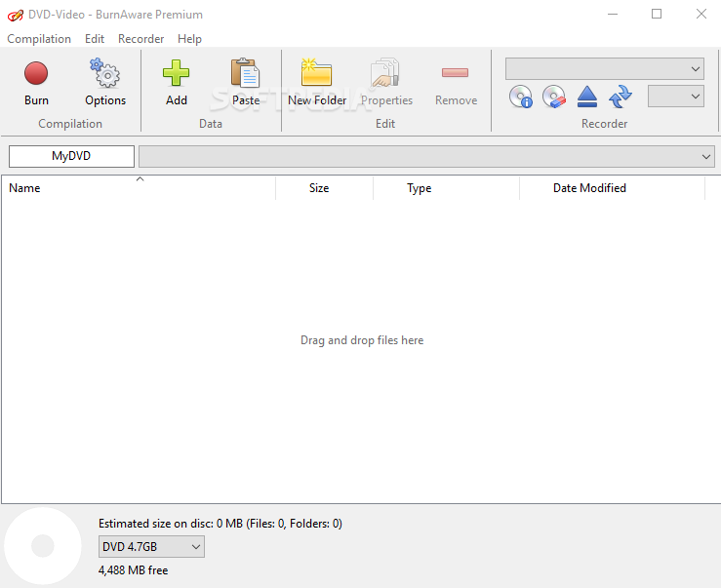Show disc info icon in Recorder
721x588 pixels.
521,97
